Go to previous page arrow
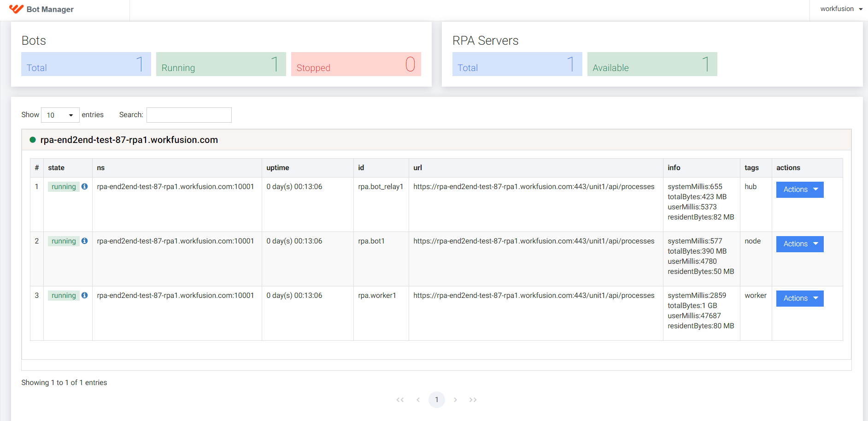Image resolution: width=868 pixels, height=421 pixels. coord(418,400)
